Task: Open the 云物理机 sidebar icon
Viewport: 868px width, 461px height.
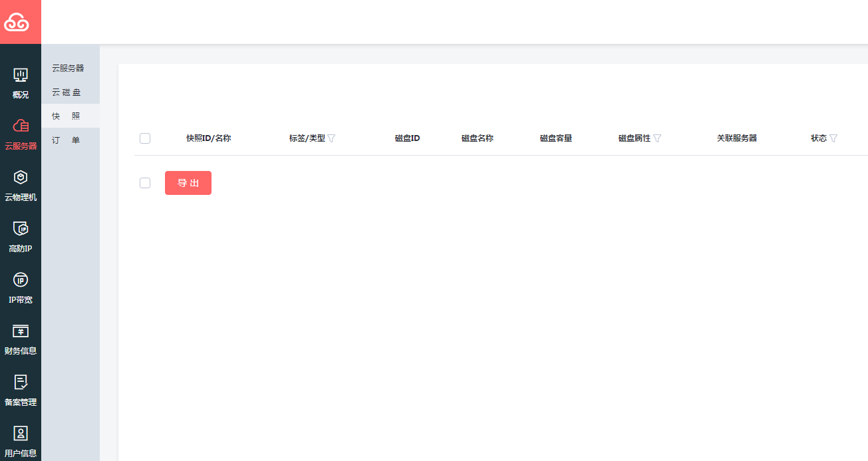Action: point(21,178)
